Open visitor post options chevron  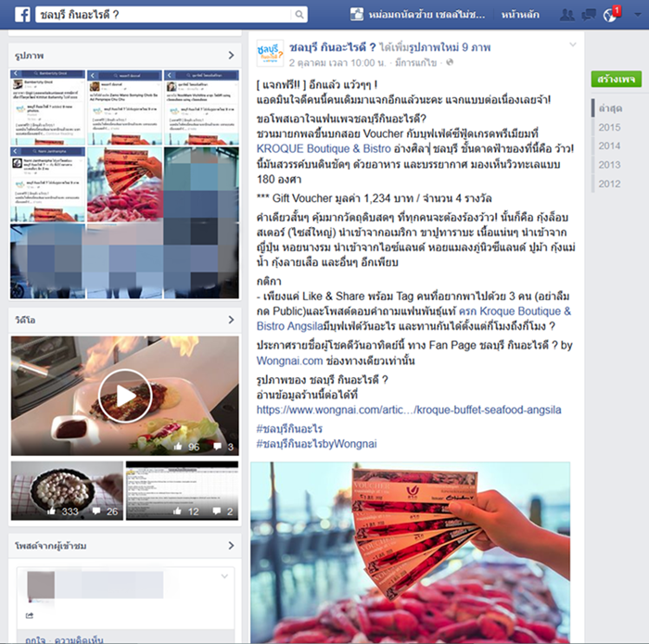pos(224,576)
